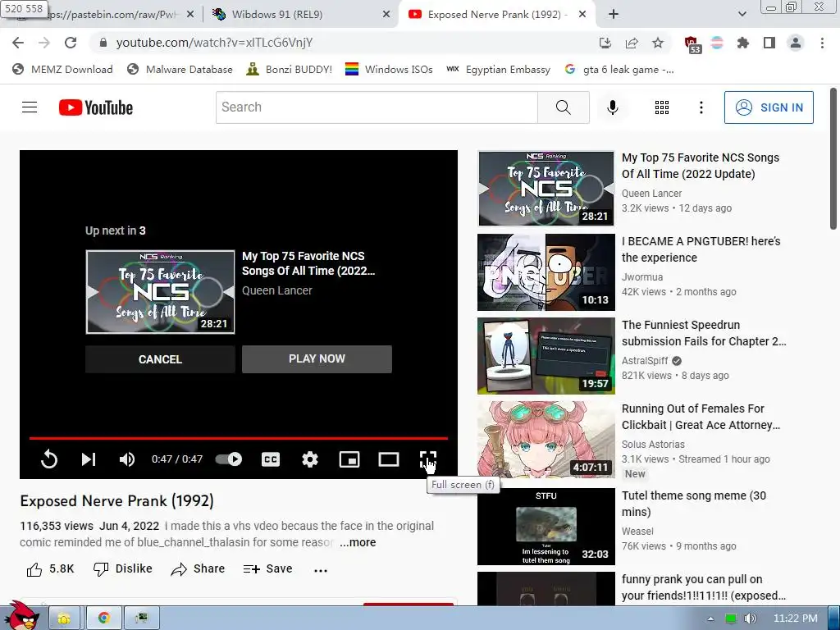
Task: Click the install app icon in address bar
Action: (x=605, y=43)
